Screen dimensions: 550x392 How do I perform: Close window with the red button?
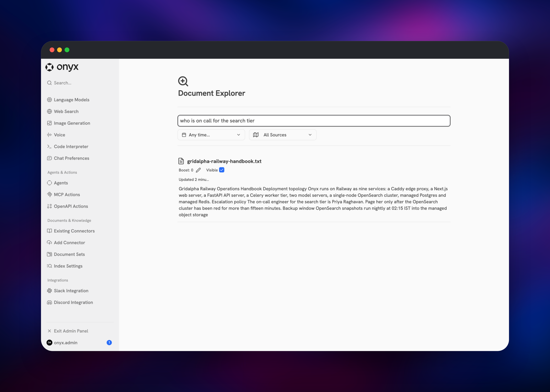(x=52, y=50)
